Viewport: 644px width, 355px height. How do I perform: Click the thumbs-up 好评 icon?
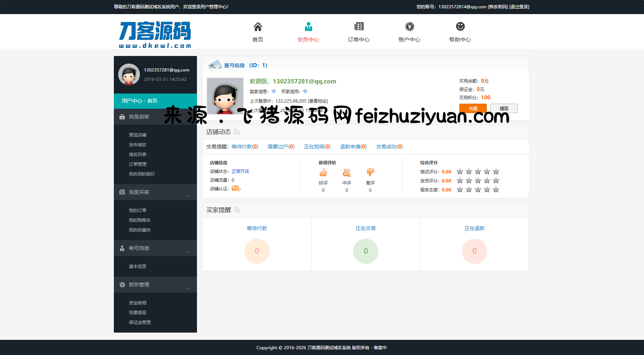(323, 173)
